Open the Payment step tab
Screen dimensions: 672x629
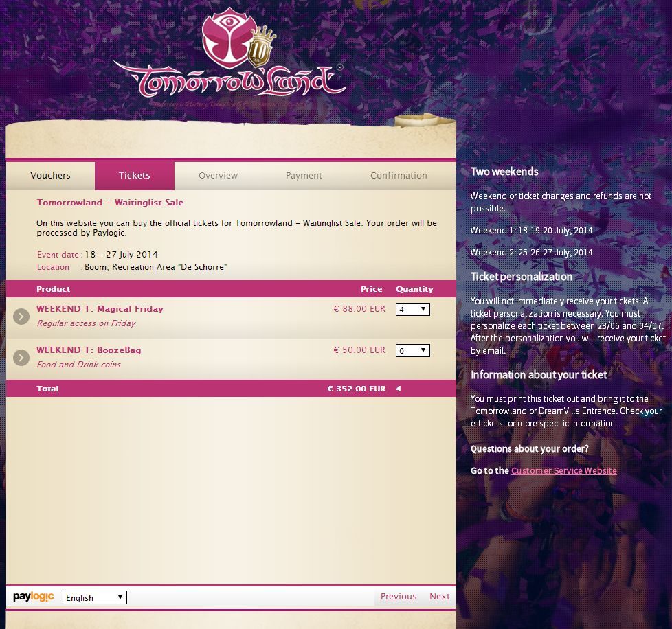point(304,176)
